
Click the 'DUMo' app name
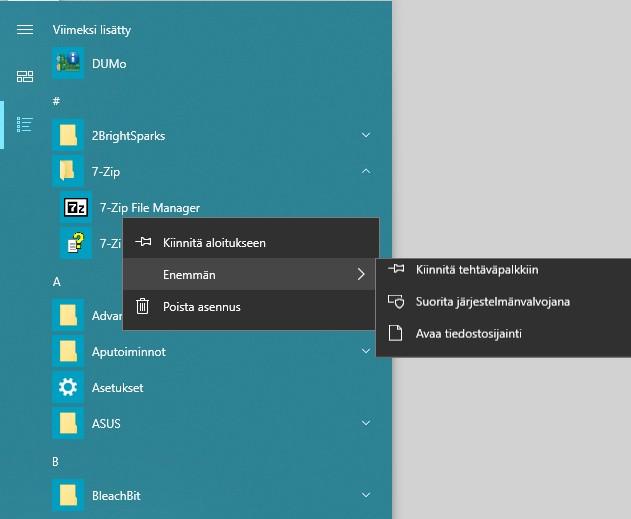tap(109, 64)
